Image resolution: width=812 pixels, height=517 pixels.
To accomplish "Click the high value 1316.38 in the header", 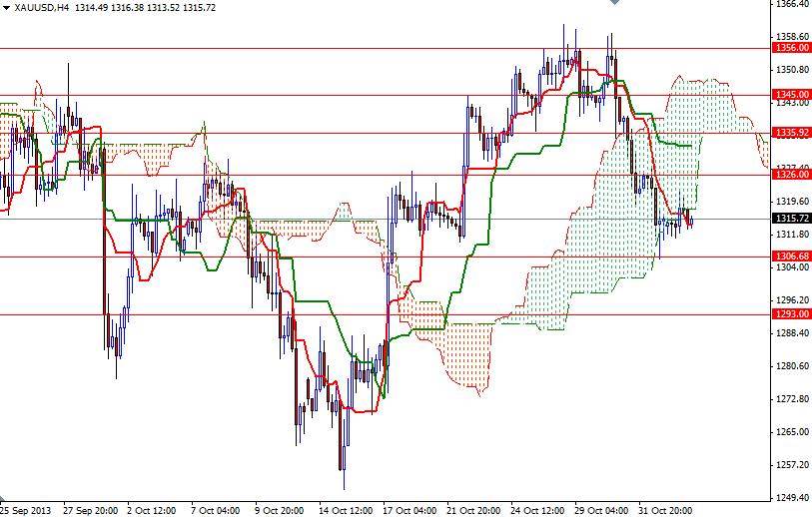I will click(128, 8).
